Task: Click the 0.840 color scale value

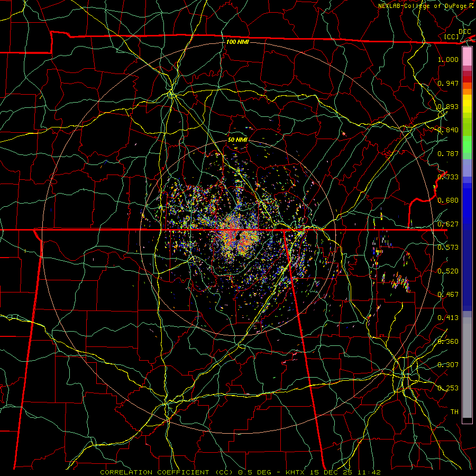Action: pyautogui.click(x=448, y=130)
